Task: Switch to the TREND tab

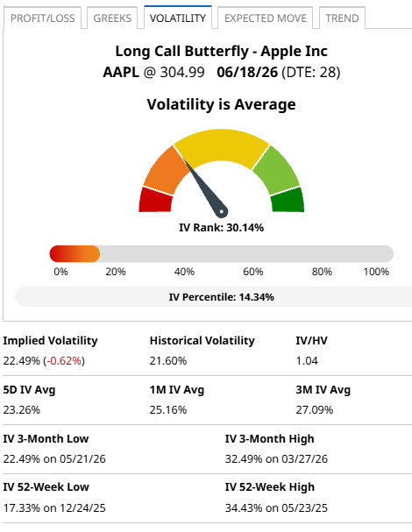Action: click(342, 18)
